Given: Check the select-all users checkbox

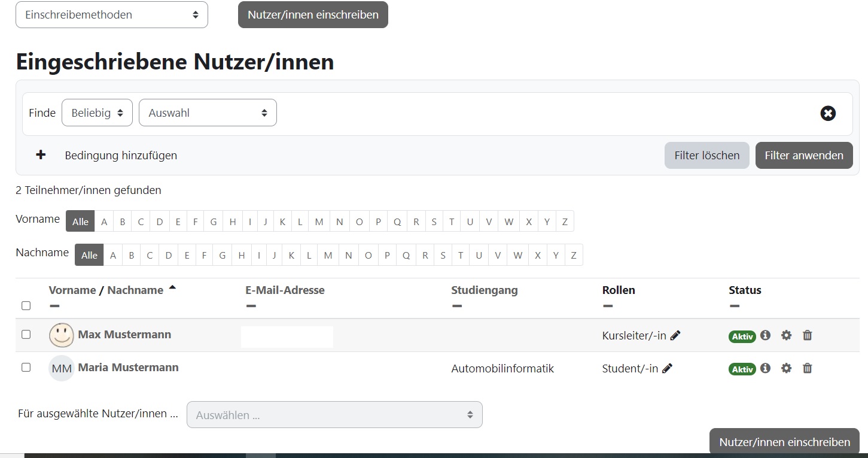Looking at the screenshot, I should pos(26,305).
